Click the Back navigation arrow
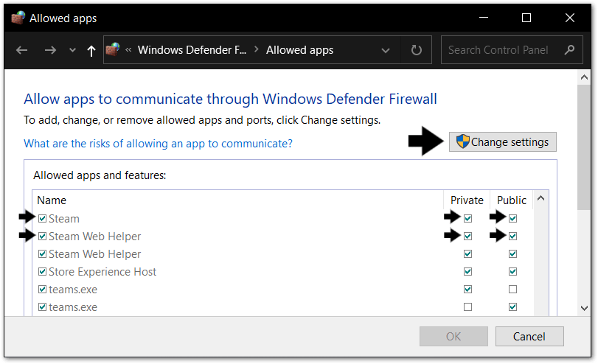Screen dimensions: 598x364 click(21, 50)
